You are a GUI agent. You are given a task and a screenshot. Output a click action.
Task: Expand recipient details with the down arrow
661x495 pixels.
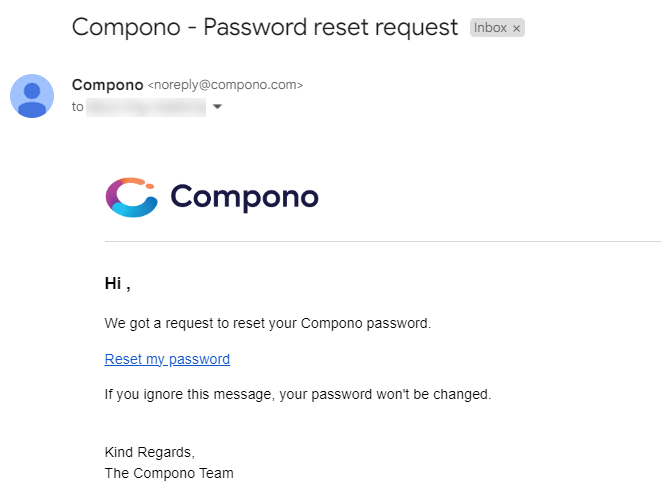pos(217,107)
